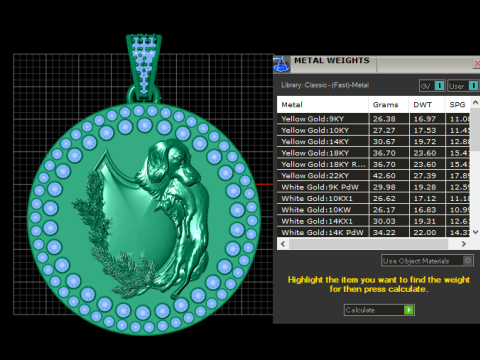Select the pendant bail at top
Screen dimensions: 480x360
click(x=144, y=68)
